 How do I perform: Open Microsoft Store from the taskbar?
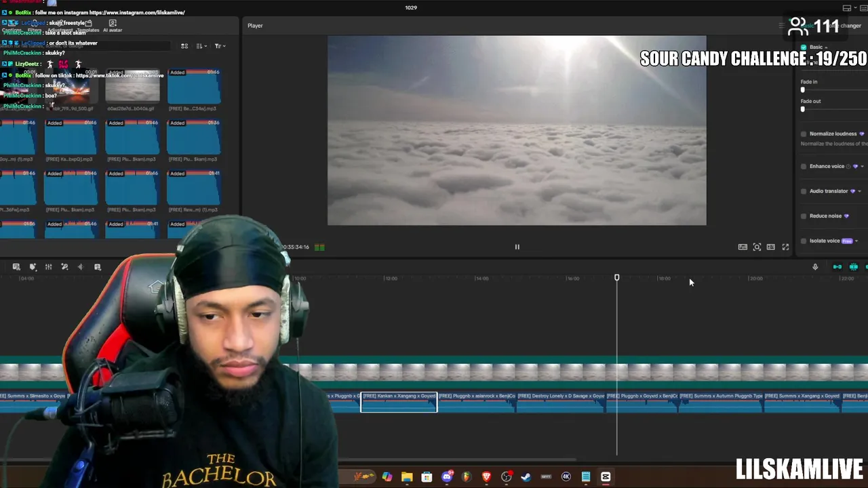(x=427, y=477)
